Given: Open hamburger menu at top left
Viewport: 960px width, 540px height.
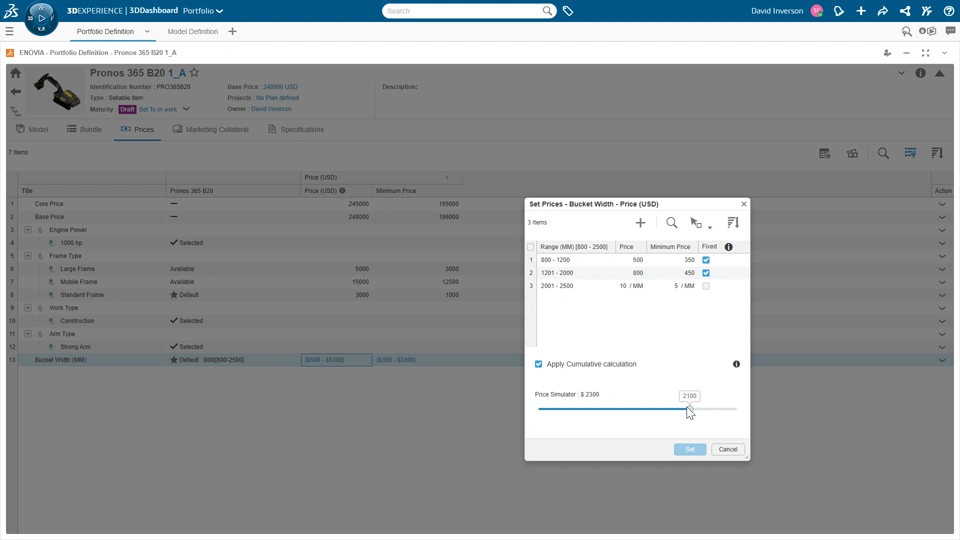Looking at the screenshot, I should 9,31.
